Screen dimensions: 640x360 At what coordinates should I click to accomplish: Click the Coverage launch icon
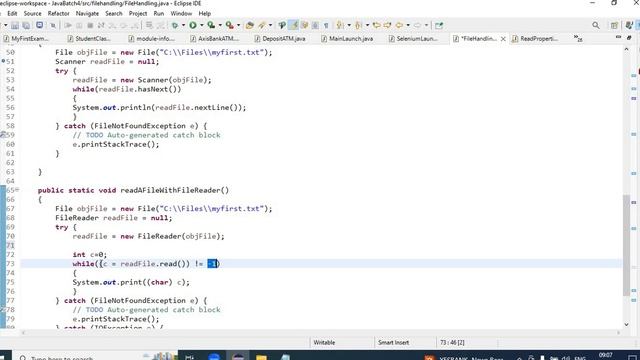(211, 25)
